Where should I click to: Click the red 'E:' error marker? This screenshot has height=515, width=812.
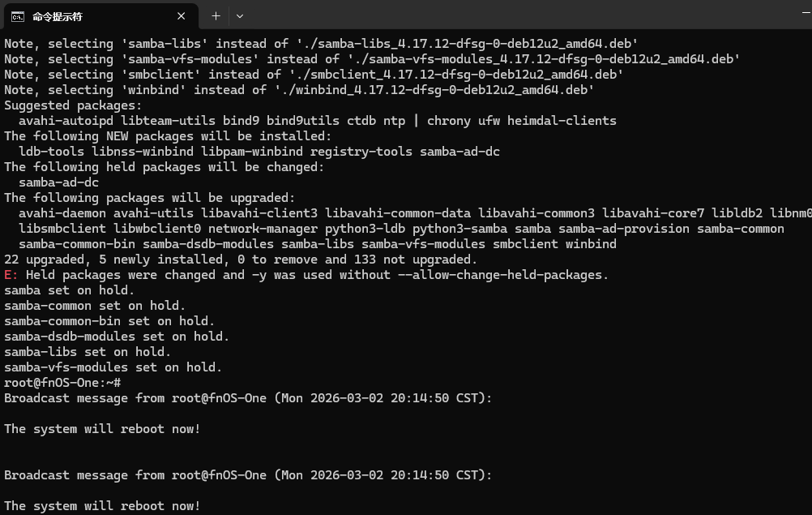click(x=11, y=275)
